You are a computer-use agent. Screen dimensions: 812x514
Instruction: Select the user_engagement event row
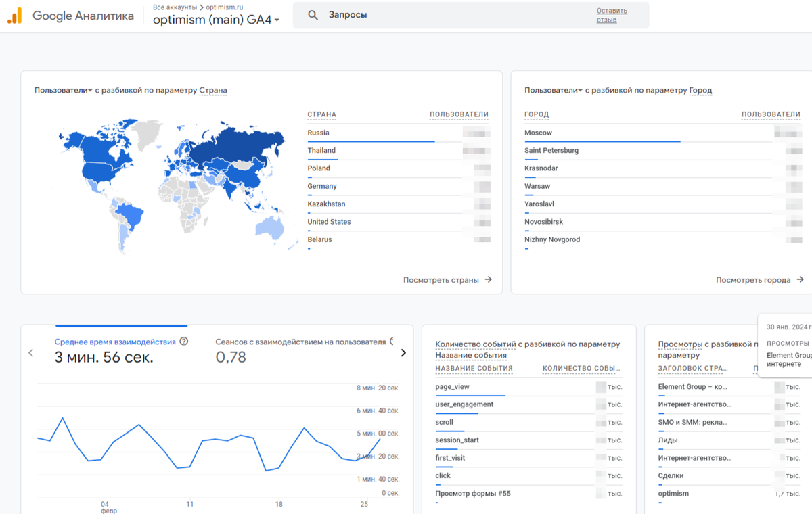coord(528,404)
